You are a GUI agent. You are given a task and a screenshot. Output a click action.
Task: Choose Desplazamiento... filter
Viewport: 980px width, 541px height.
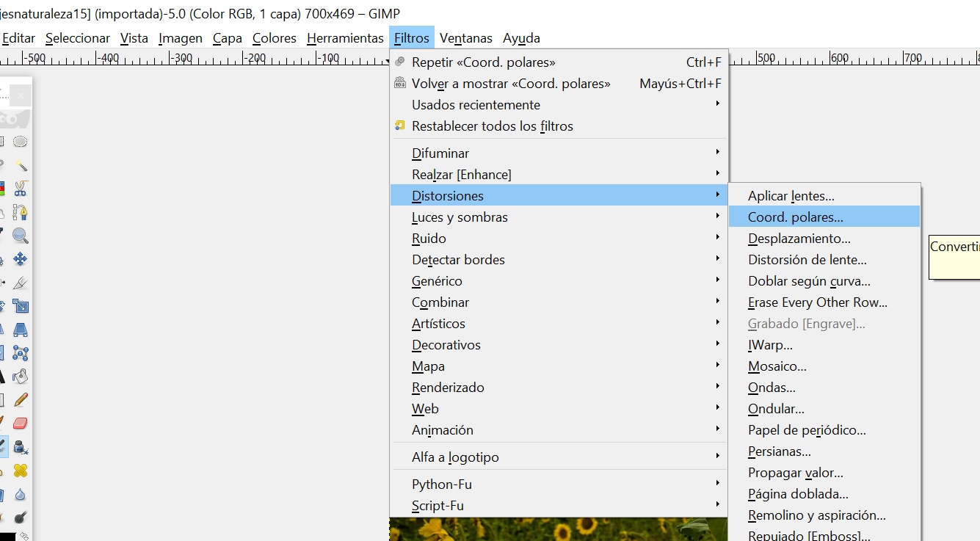pyautogui.click(x=824, y=238)
